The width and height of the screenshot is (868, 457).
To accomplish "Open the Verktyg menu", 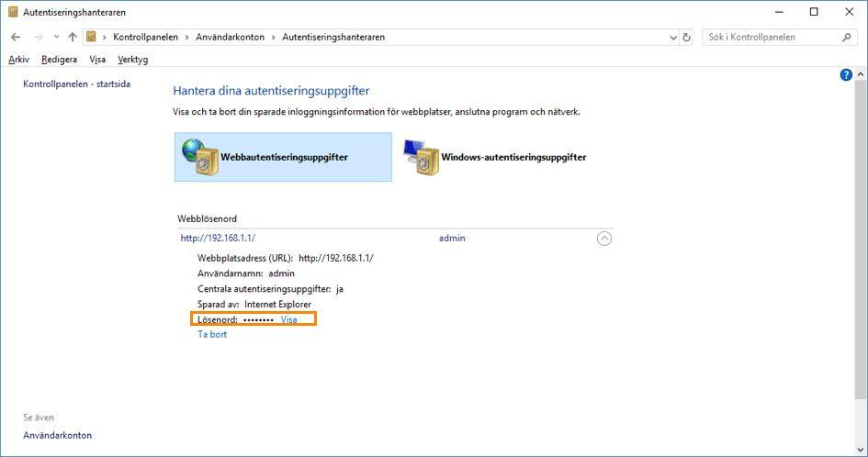I will (132, 60).
